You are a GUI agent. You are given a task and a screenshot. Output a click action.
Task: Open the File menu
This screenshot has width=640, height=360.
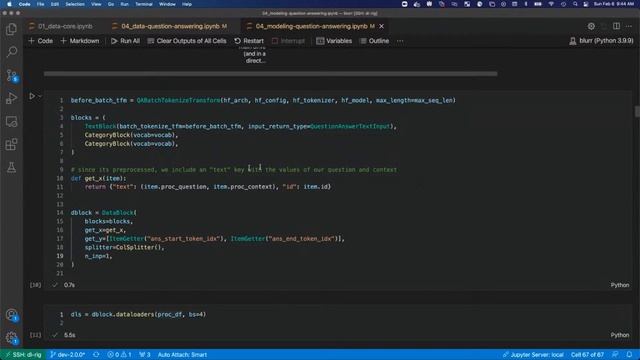click(x=40, y=4)
